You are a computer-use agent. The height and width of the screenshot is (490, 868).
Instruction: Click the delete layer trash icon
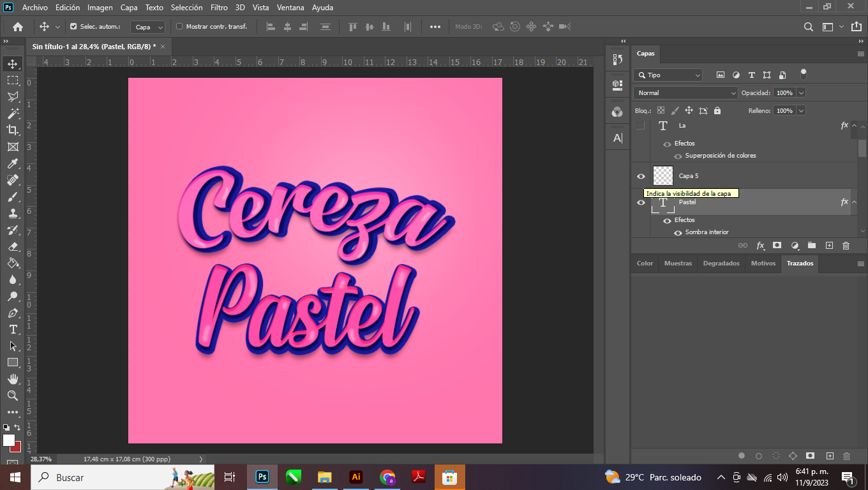[846, 245]
